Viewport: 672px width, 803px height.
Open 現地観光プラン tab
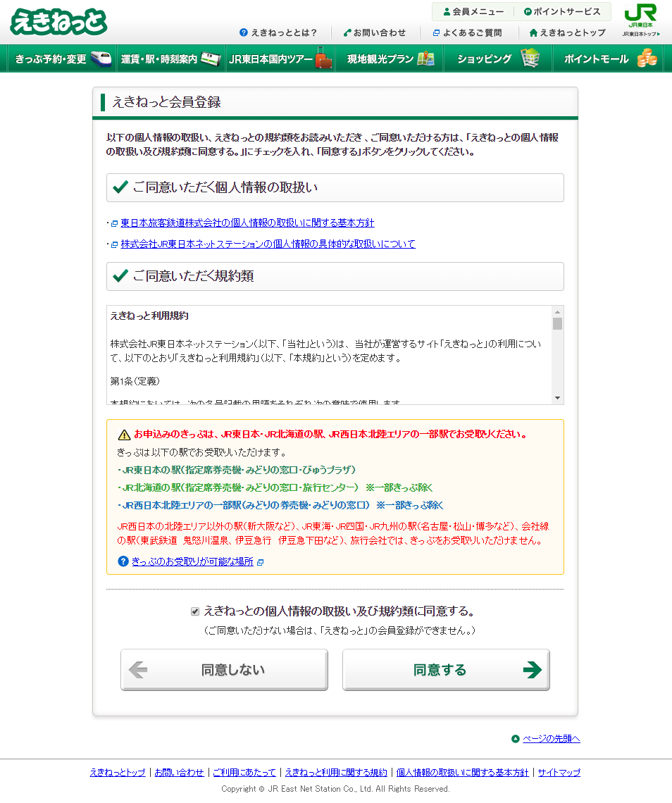(390, 59)
